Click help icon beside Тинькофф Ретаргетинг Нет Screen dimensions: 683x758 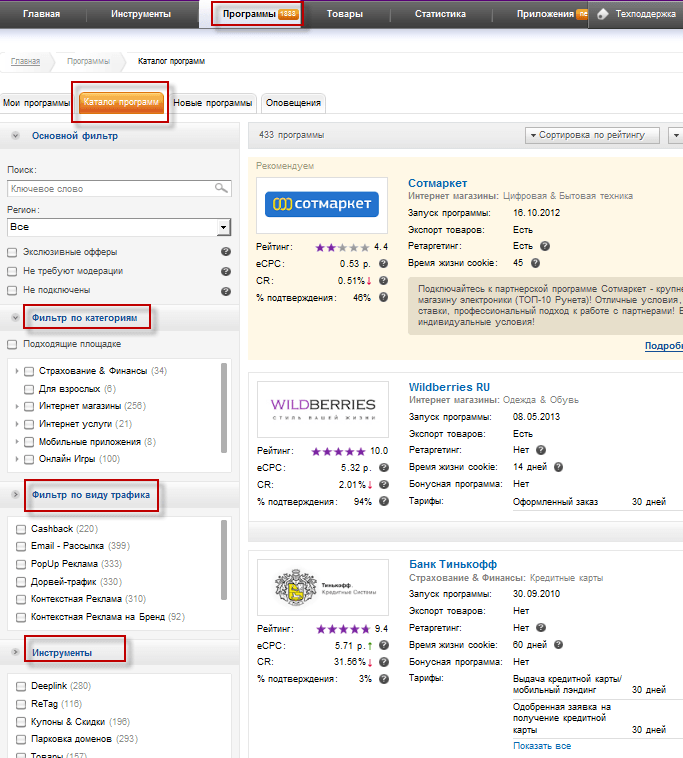541,627
